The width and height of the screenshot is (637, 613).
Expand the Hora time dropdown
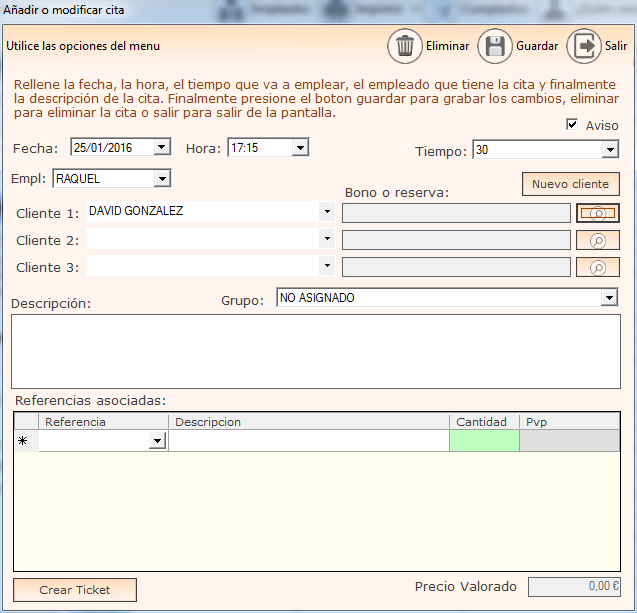(299, 148)
